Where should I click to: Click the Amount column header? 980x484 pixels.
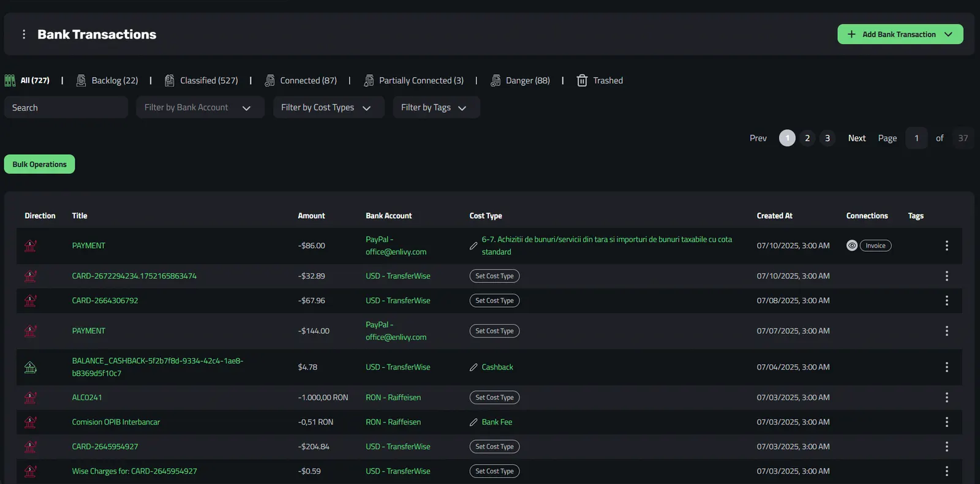[x=311, y=216]
